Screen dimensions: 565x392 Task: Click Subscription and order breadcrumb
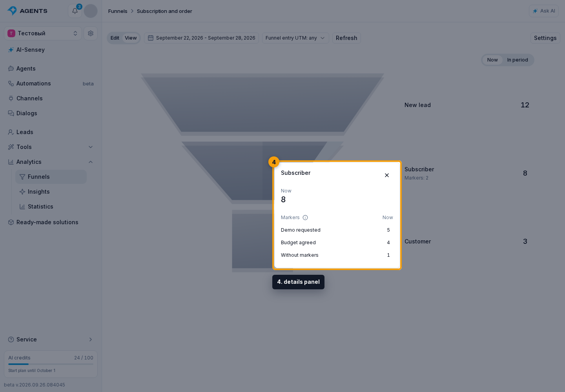(x=164, y=11)
